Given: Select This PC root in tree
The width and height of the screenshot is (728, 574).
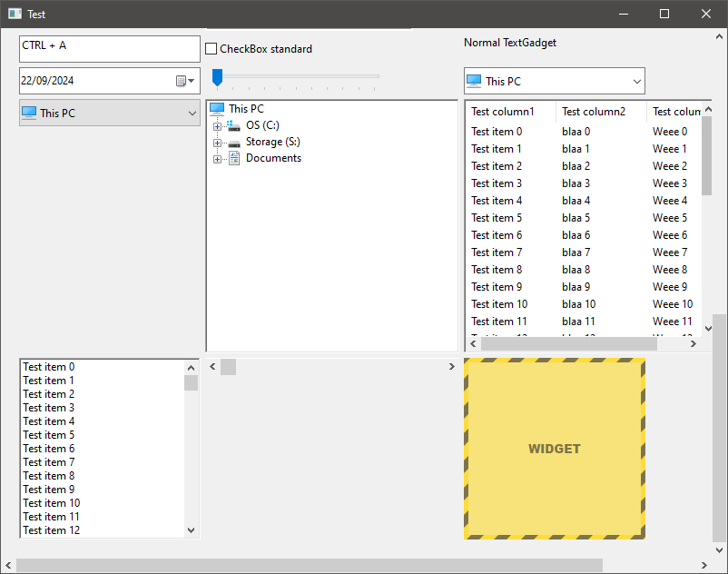Looking at the screenshot, I should coord(246,109).
